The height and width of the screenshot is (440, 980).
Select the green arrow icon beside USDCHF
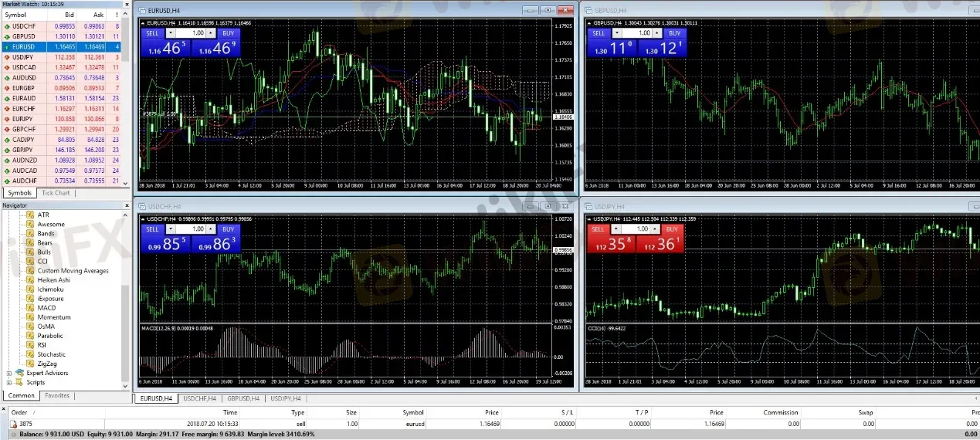point(8,25)
